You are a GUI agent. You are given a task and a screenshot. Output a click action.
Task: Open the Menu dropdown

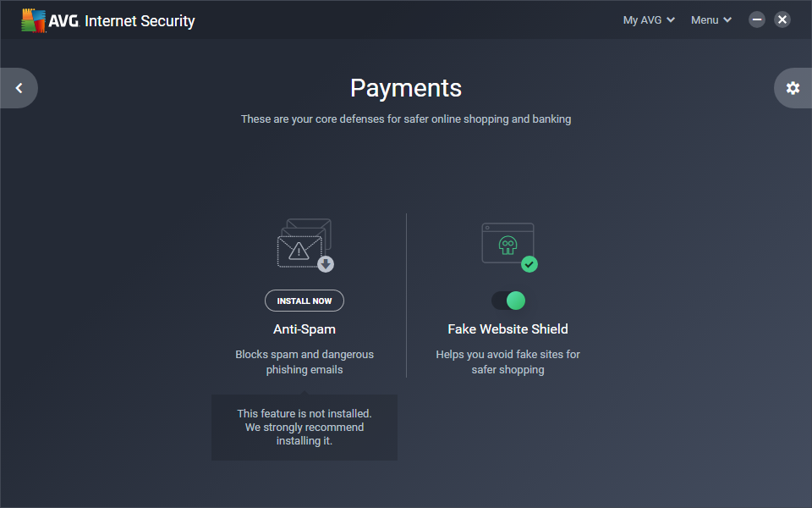[711, 20]
